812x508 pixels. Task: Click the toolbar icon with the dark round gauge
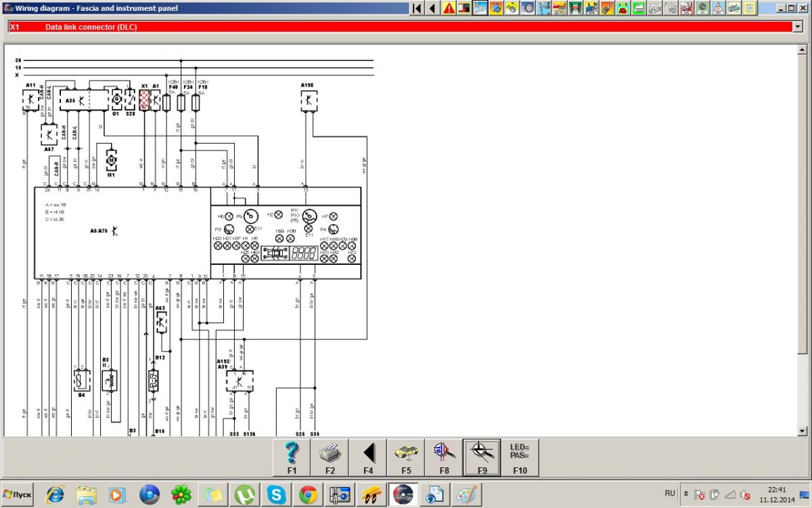point(702,8)
